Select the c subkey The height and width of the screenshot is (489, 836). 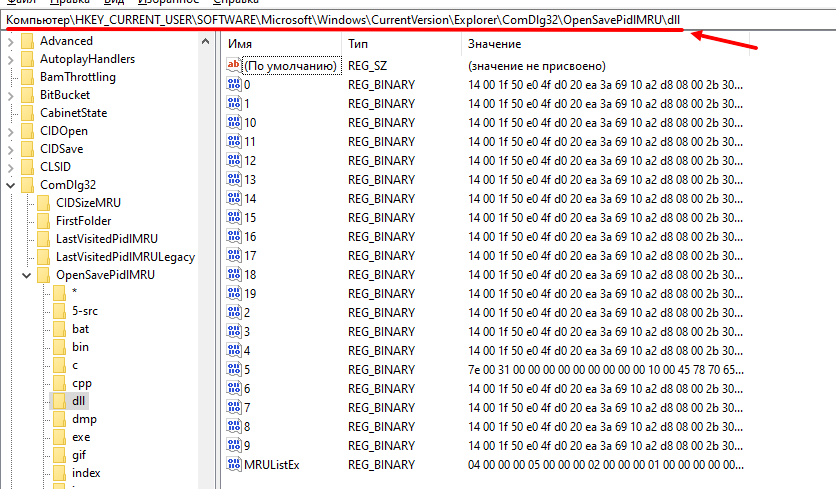[75, 365]
